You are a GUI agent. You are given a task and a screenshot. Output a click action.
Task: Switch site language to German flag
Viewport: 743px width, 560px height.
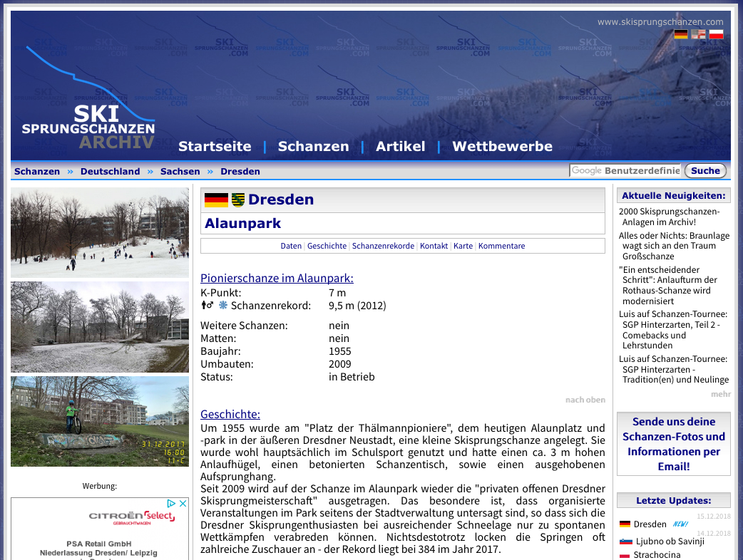click(x=681, y=34)
